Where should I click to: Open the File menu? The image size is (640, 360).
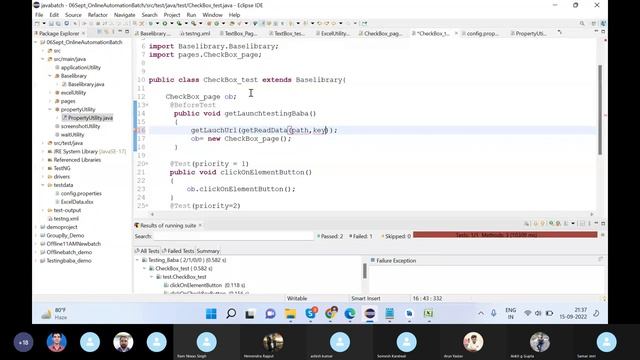click(x=39, y=15)
